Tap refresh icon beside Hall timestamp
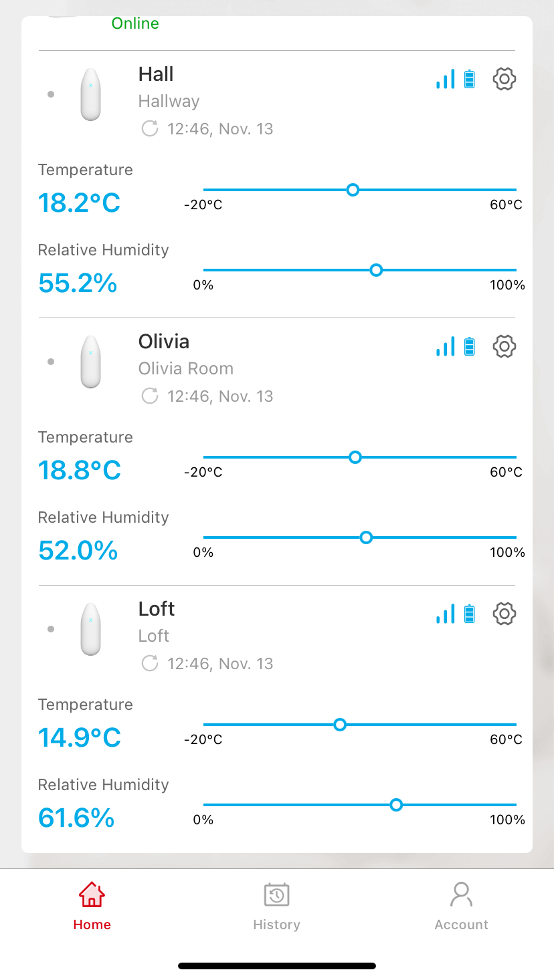554x980 pixels. pos(150,128)
